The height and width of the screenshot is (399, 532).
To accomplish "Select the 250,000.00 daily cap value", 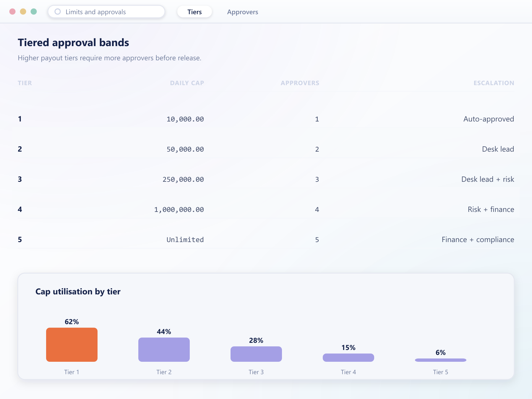I will (183, 179).
